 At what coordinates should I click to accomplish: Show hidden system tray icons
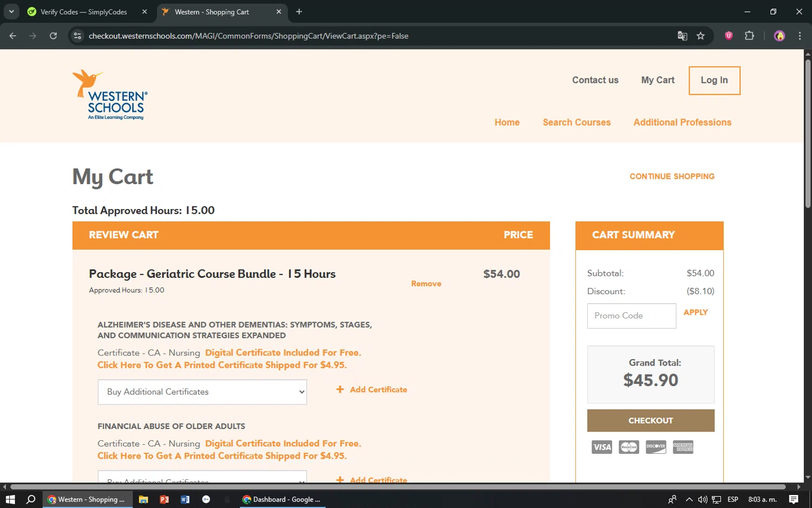click(x=689, y=499)
